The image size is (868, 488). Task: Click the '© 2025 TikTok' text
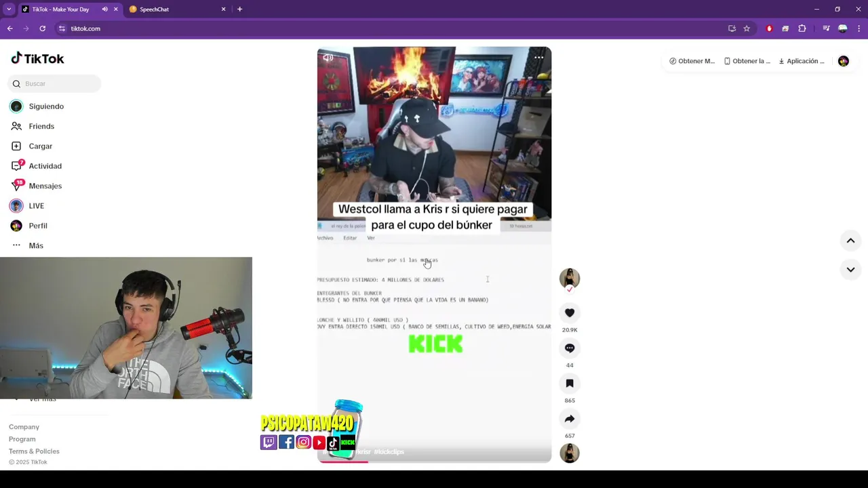click(x=28, y=462)
